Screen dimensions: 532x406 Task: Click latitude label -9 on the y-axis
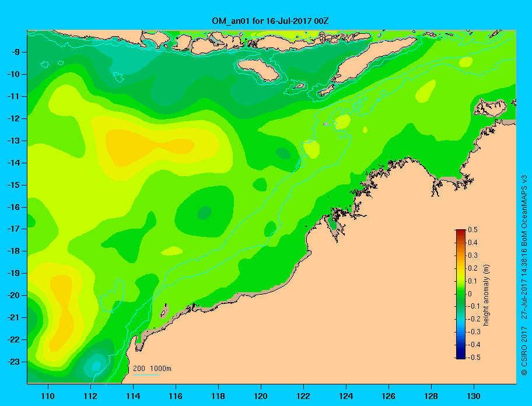tap(14, 52)
